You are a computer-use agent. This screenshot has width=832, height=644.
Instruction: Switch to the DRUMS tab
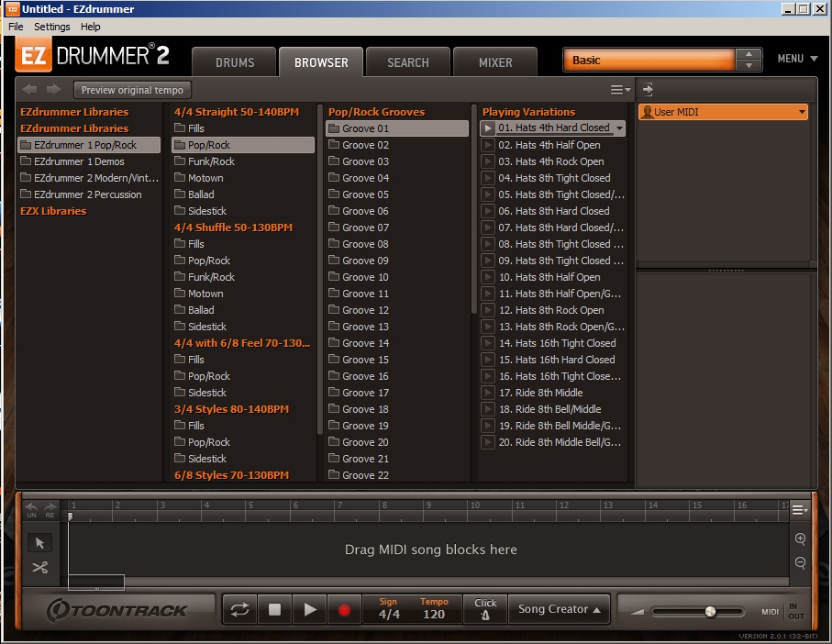point(235,62)
